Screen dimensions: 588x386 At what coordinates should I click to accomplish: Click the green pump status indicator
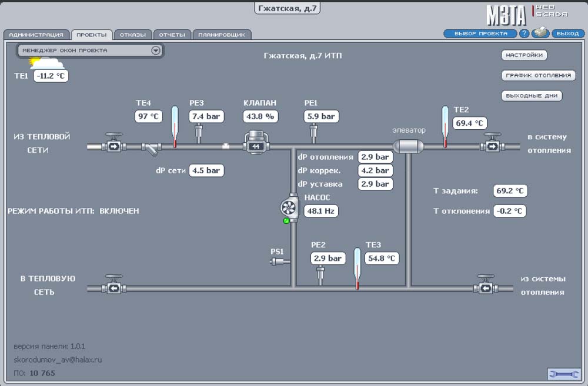(286, 221)
